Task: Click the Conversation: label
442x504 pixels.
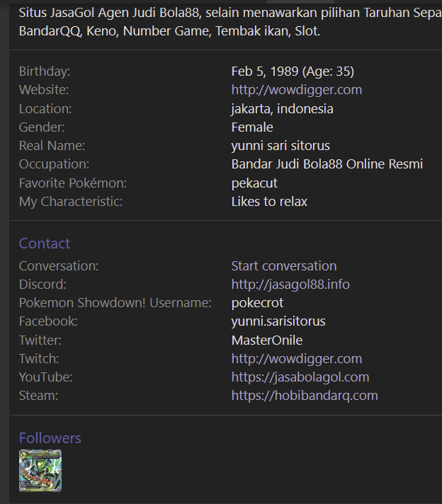Action: coord(59,266)
